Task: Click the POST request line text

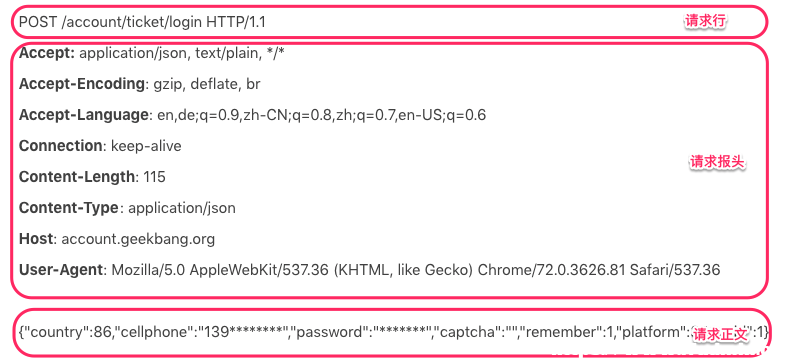Action: [x=142, y=22]
